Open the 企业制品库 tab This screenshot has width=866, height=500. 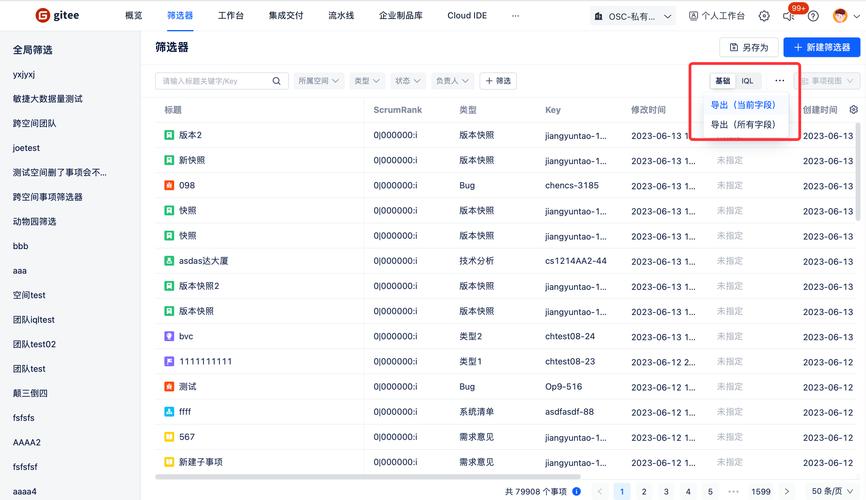point(401,15)
